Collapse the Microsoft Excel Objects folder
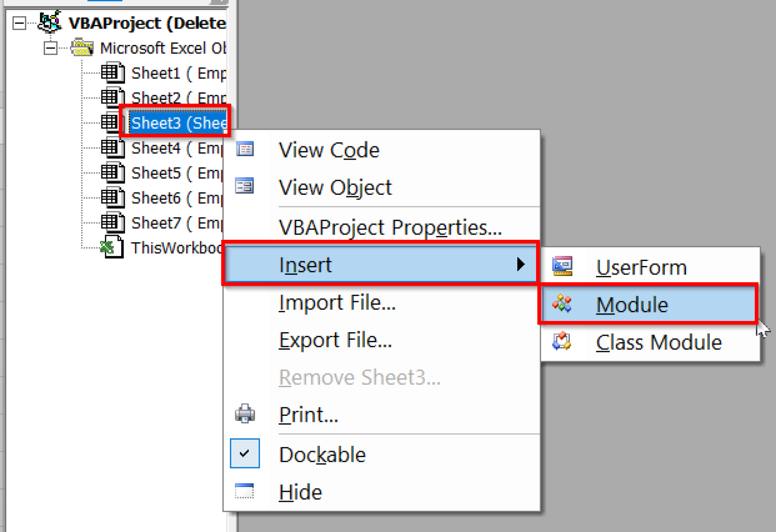Viewport: 776px width, 532px height. 50,47
